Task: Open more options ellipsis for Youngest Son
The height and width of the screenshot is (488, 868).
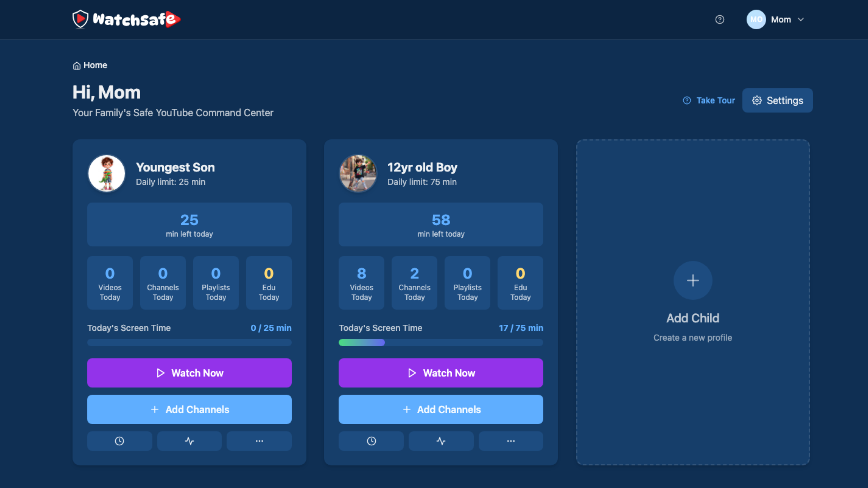Action: pyautogui.click(x=259, y=441)
